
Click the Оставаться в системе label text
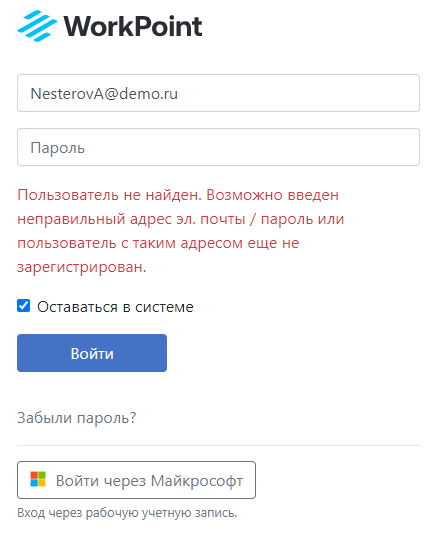115,307
